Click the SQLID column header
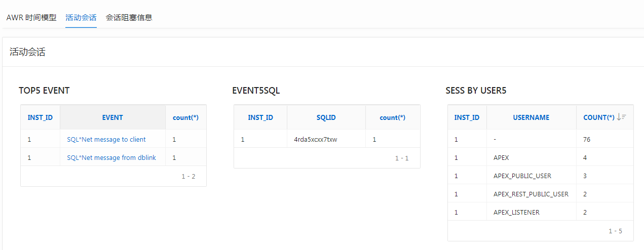This screenshot has height=250, width=644. [x=326, y=117]
